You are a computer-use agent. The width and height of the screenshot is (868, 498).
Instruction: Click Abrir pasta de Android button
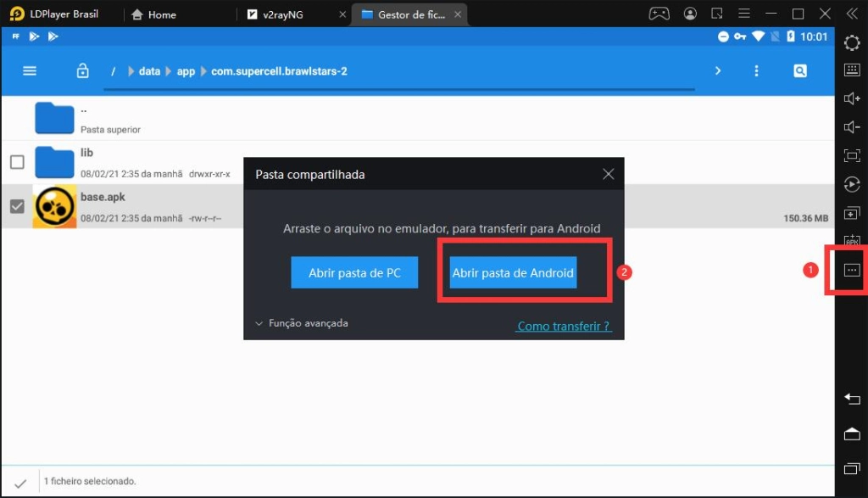[513, 273]
